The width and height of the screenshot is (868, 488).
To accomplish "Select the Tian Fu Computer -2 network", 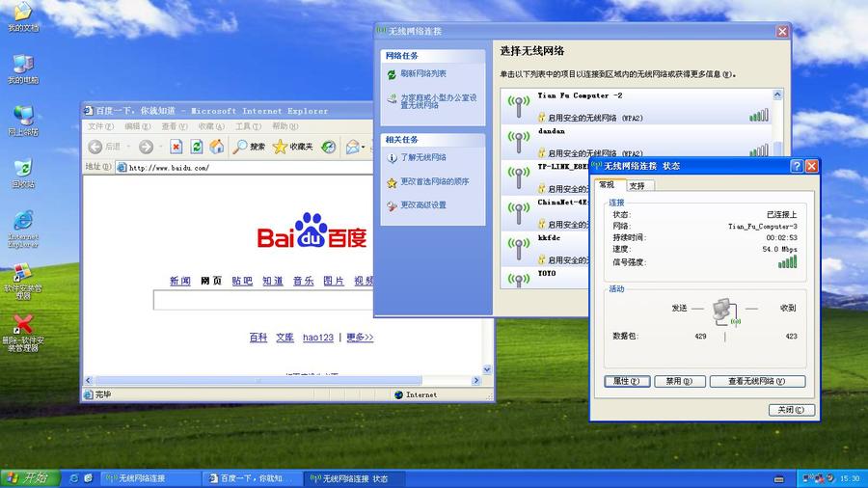I will pos(637,106).
